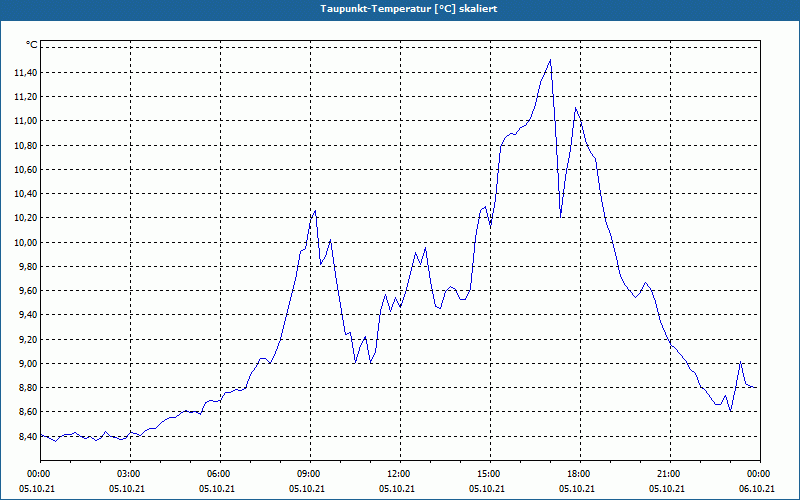The image size is (800, 500).
Task: Click the y-axis value 11,20
Action: point(25,97)
